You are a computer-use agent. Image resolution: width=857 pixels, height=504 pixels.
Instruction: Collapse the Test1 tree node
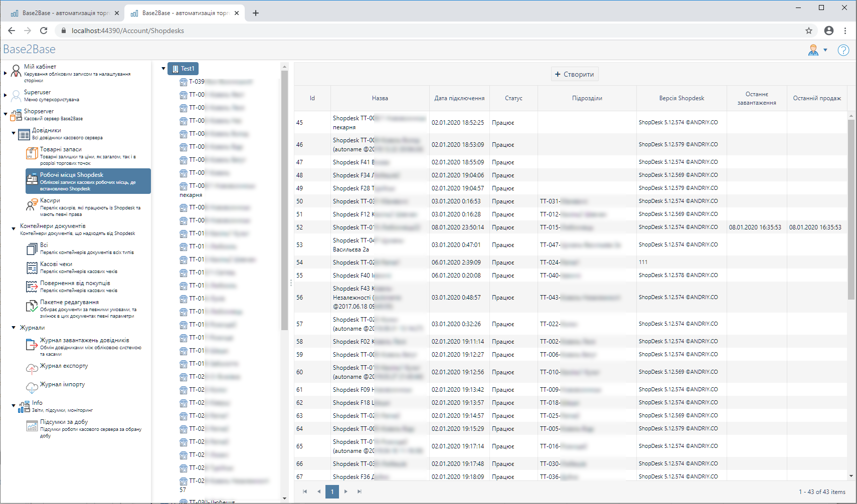pos(163,69)
